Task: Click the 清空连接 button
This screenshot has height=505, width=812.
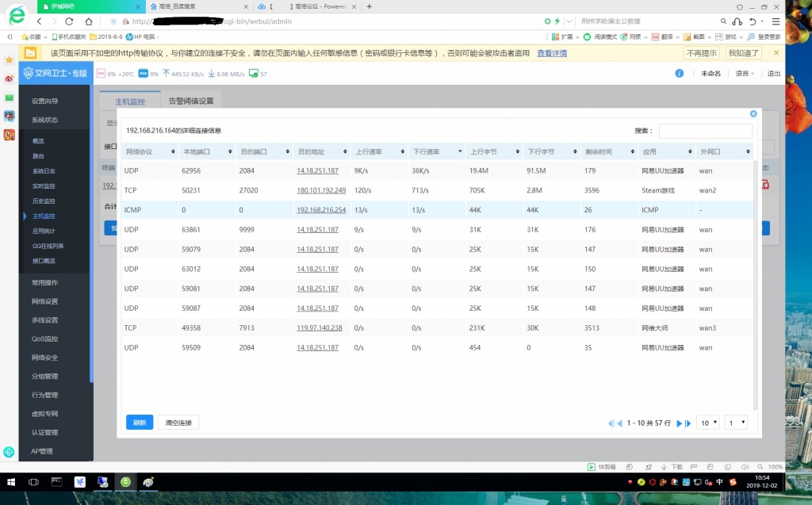Action: point(178,423)
